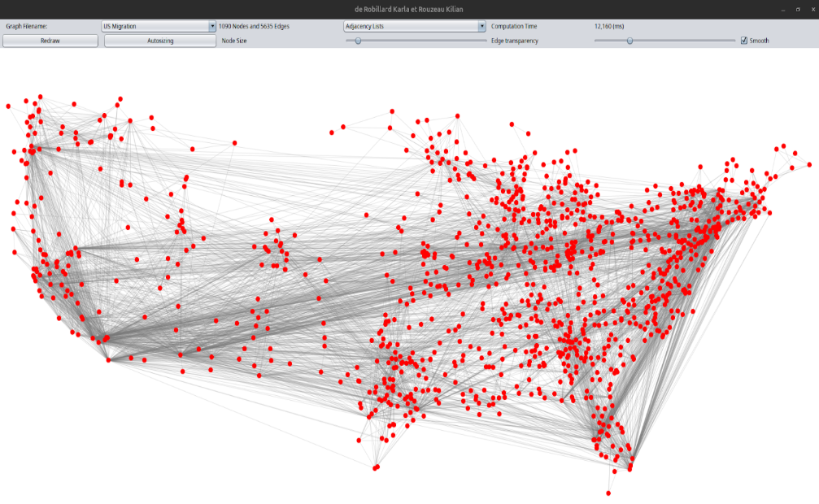Click the arrow on the Adjacency Lists dropdown
The height and width of the screenshot is (504, 819).
(482, 26)
